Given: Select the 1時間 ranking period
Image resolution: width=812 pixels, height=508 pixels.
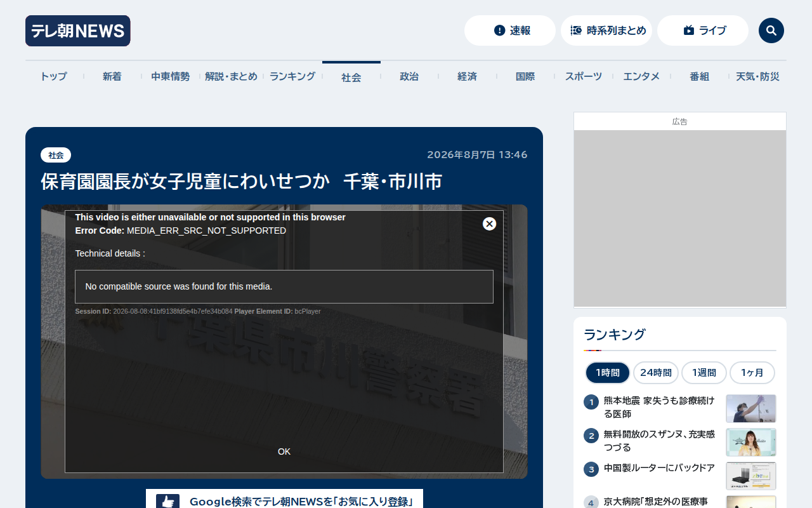Looking at the screenshot, I should 608,373.
